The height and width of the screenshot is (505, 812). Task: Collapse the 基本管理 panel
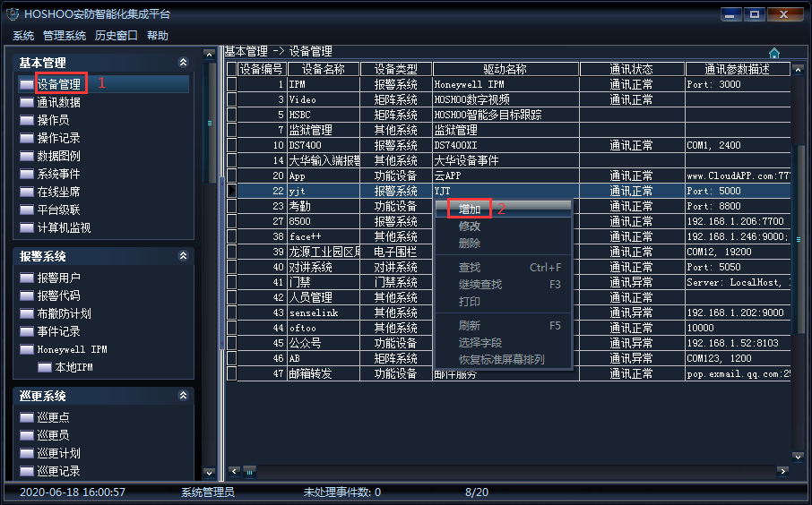(x=183, y=63)
